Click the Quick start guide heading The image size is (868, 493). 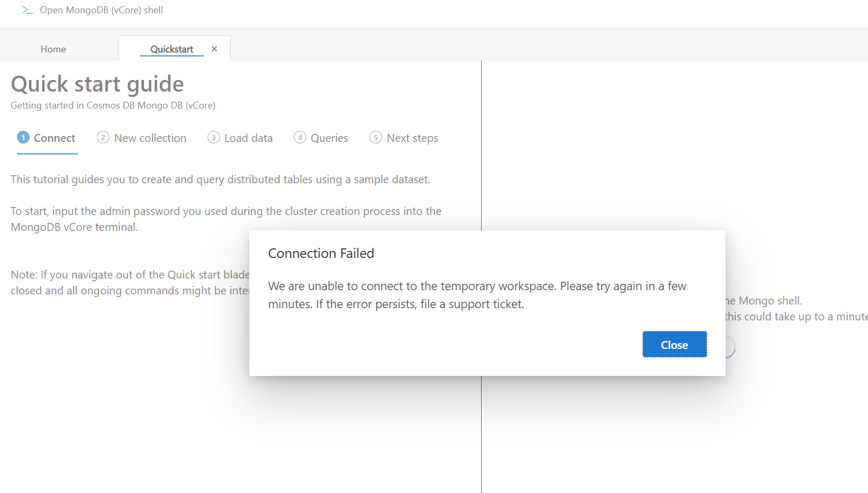tap(97, 84)
